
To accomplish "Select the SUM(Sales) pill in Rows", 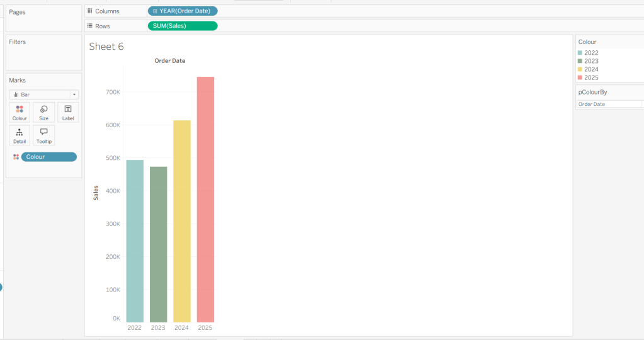I will click(182, 26).
